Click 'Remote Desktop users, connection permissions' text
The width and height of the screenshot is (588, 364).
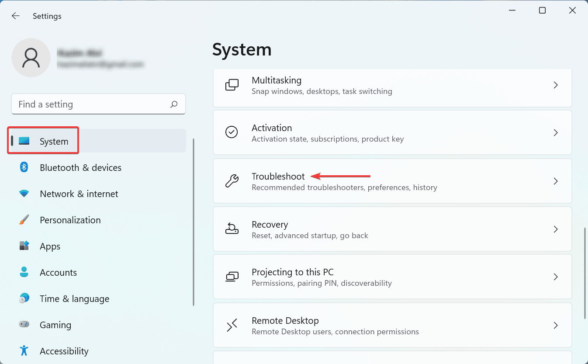[335, 332]
